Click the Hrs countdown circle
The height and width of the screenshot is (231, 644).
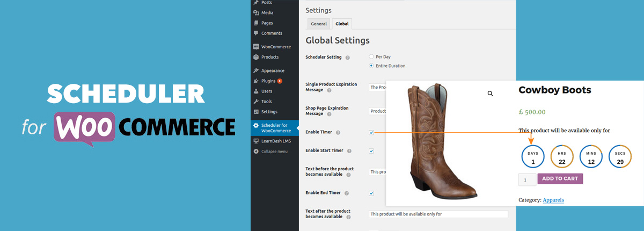[562, 156]
